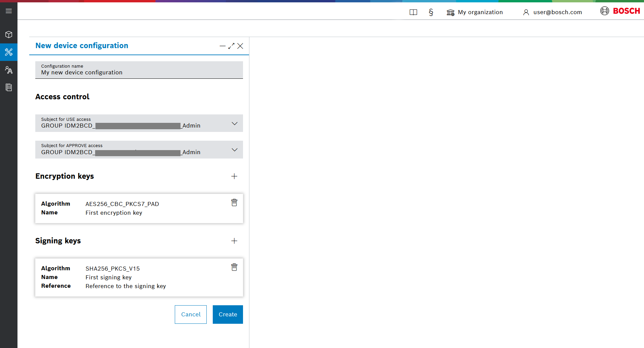Open the user@bosch.com account menu
Image resolution: width=644 pixels, height=348 pixels.
click(552, 12)
